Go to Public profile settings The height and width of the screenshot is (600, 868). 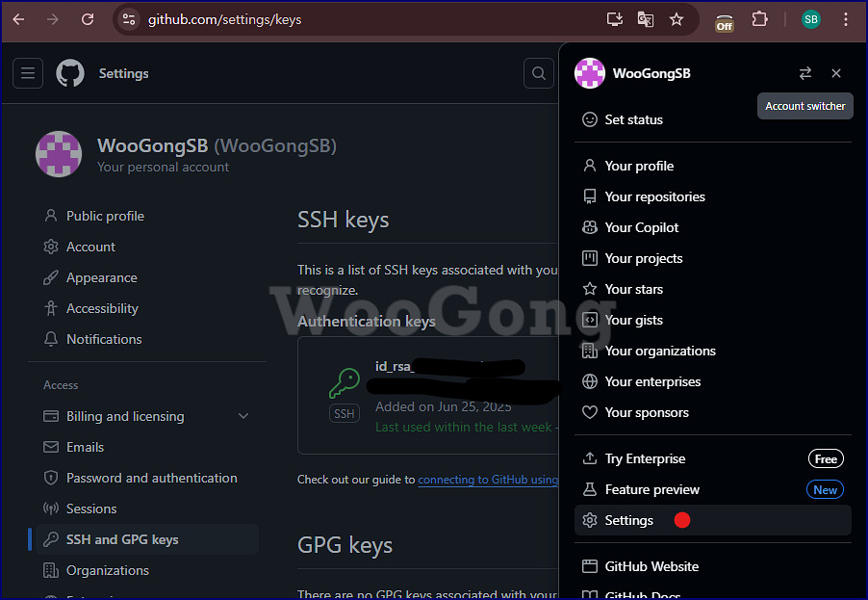tap(147, 216)
